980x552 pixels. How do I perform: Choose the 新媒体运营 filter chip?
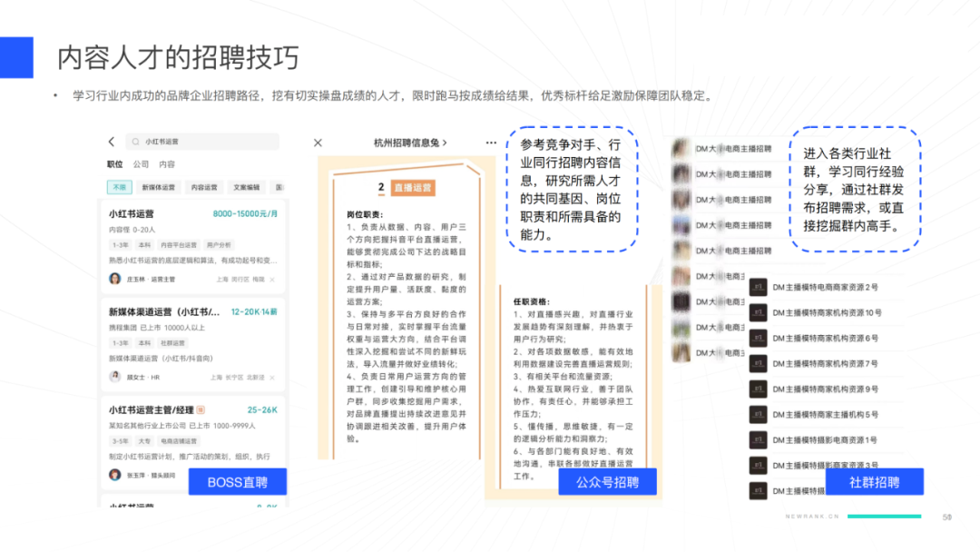tap(159, 188)
